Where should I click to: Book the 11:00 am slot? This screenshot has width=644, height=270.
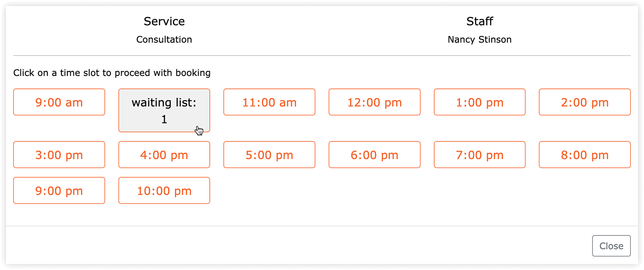point(269,102)
